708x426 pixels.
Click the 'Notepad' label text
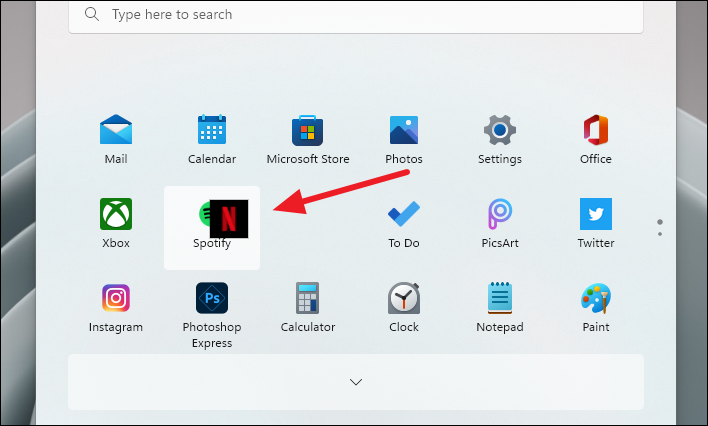500,327
